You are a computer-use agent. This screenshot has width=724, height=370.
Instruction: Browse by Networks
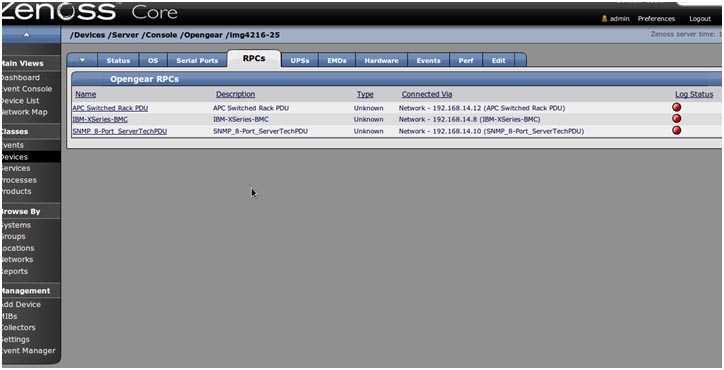pos(17,259)
